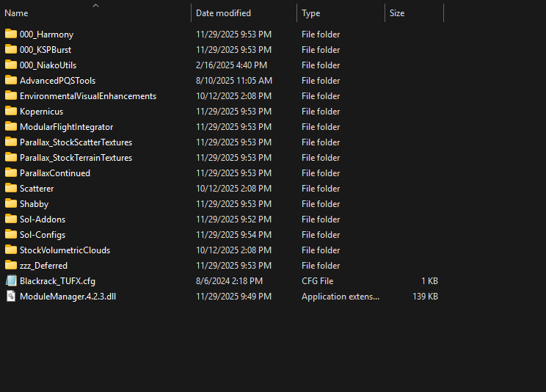Click the date modified for EnvironmentalVisualEnhancements
The image size is (546, 392).
coord(233,96)
